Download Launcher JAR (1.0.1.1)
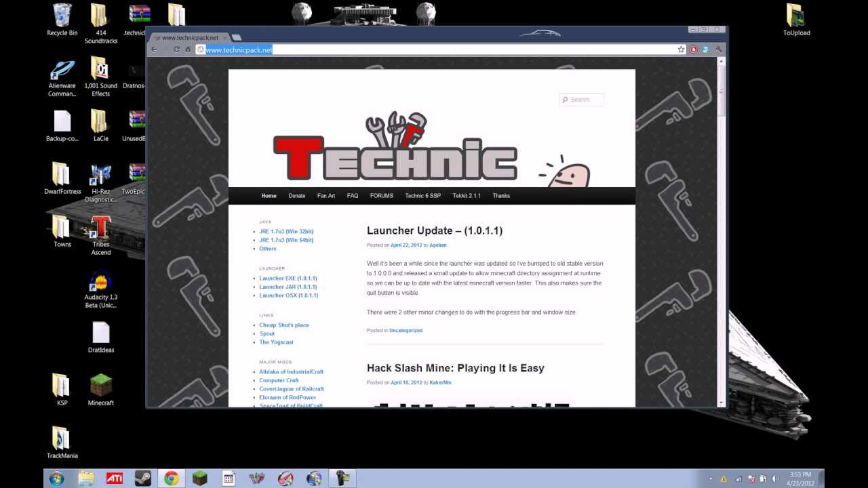This screenshot has height=488, width=868. pyautogui.click(x=288, y=287)
